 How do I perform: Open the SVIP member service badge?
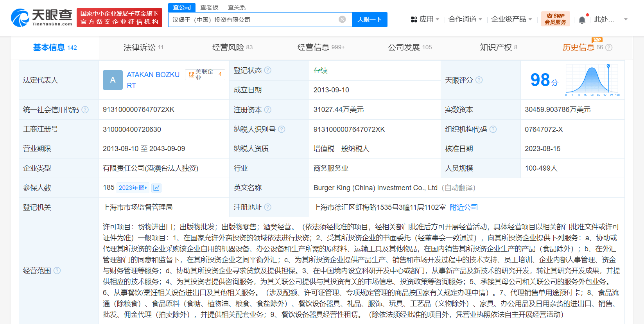click(555, 19)
